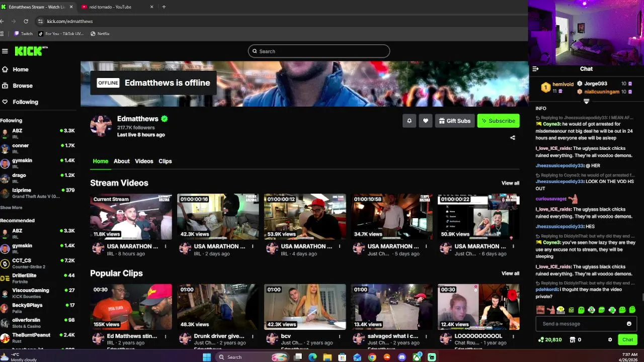Select the Home channel tab

pyautogui.click(x=100, y=161)
